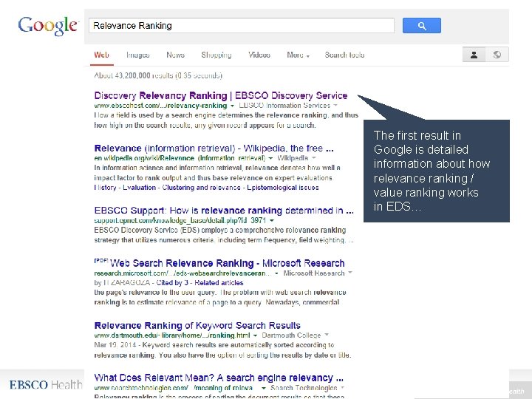532x399 pixels.
Task: Click the EBSCO Health logo
Action: [x=46, y=385]
